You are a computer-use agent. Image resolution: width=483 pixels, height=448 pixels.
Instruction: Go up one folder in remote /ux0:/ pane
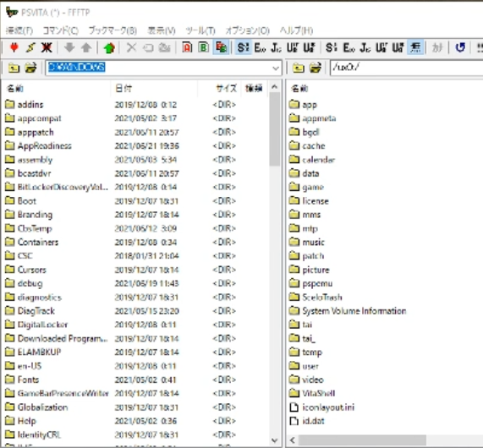click(x=299, y=68)
